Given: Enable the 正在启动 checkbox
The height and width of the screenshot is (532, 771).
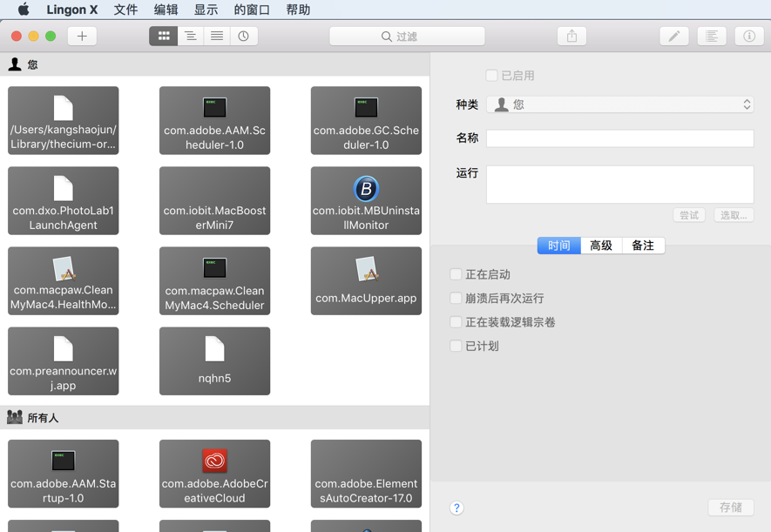Looking at the screenshot, I should click(456, 274).
